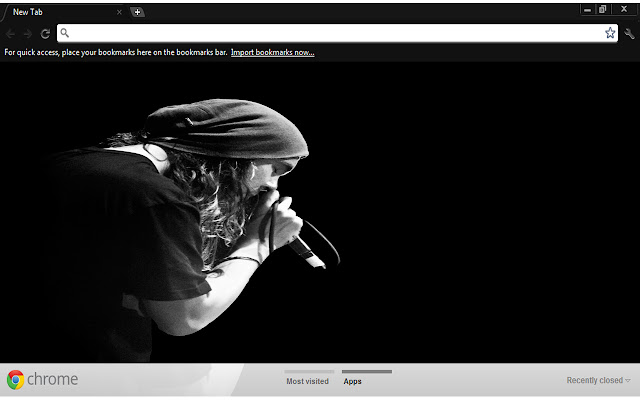Switch to the Most visited section

tap(308, 380)
